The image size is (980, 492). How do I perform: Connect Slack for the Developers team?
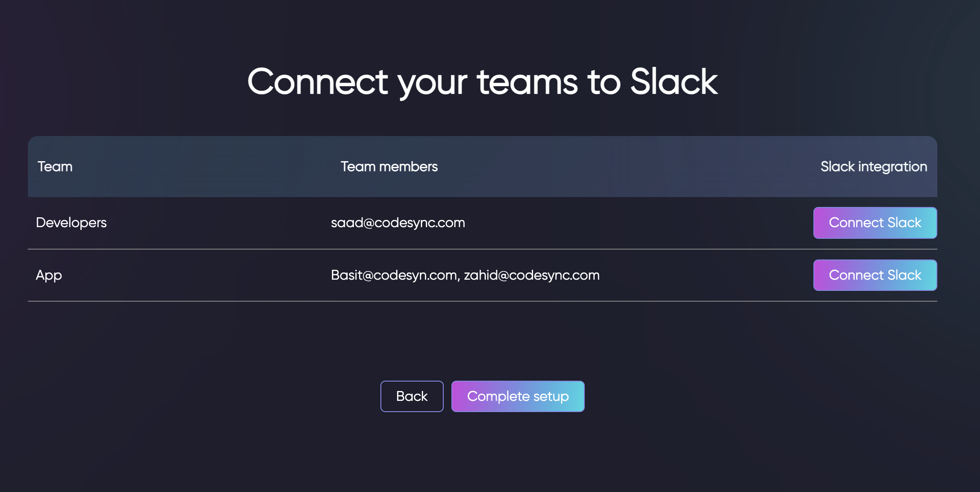coord(875,223)
